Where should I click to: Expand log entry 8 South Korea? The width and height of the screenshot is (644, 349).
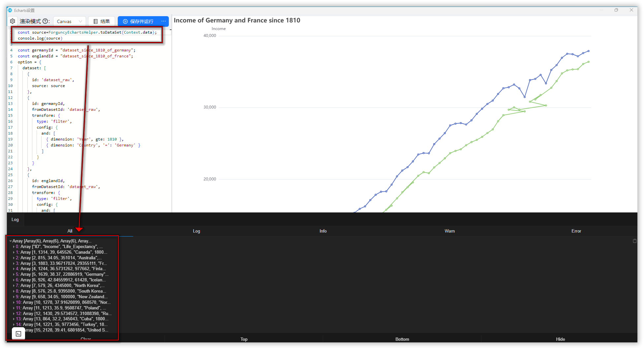14,291
